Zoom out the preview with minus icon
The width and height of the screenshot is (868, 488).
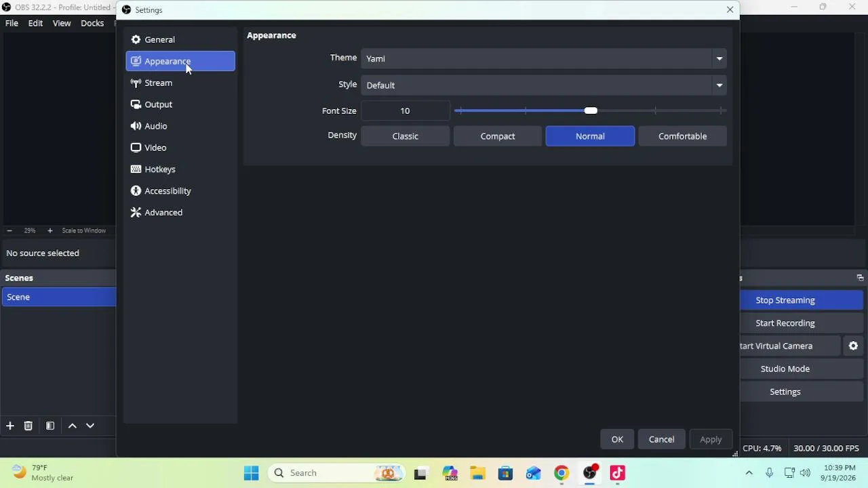coord(9,230)
